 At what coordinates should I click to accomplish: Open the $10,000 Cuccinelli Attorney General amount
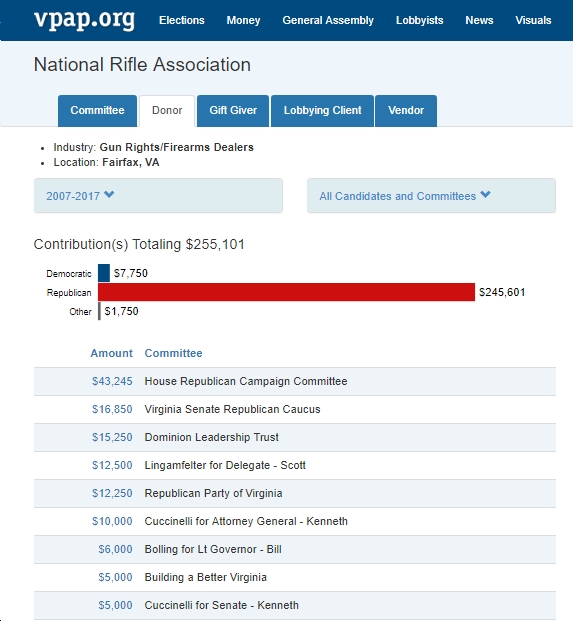tap(112, 521)
